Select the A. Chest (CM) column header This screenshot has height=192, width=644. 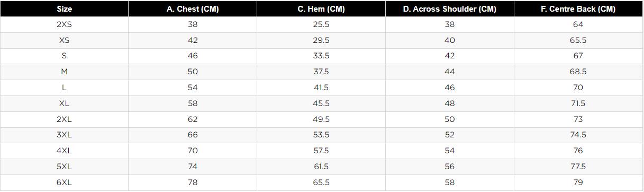pos(193,9)
